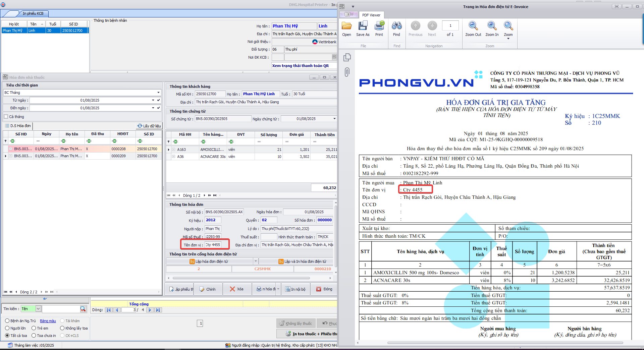Switch to the In phiếu KCB tab
This screenshot has width=644, height=350.
point(33,13)
